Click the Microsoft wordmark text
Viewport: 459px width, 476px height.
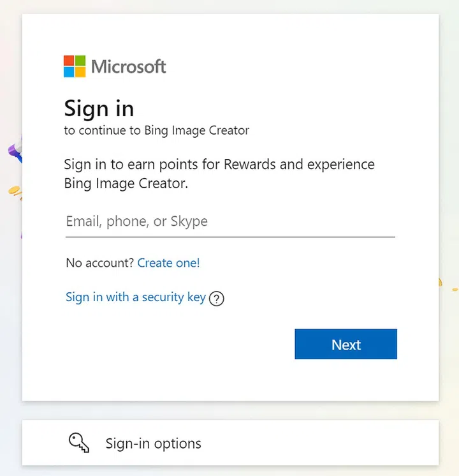click(129, 66)
